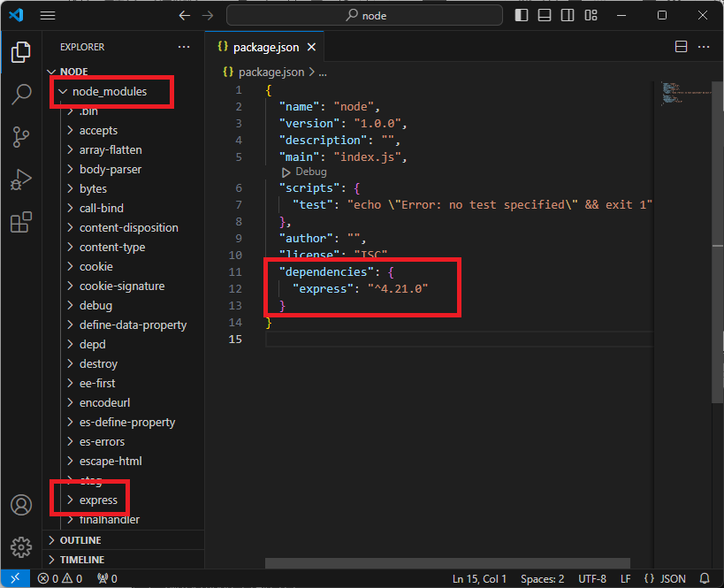Open the Source Control view
This screenshot has height=588, width=724.
point(21,137)
